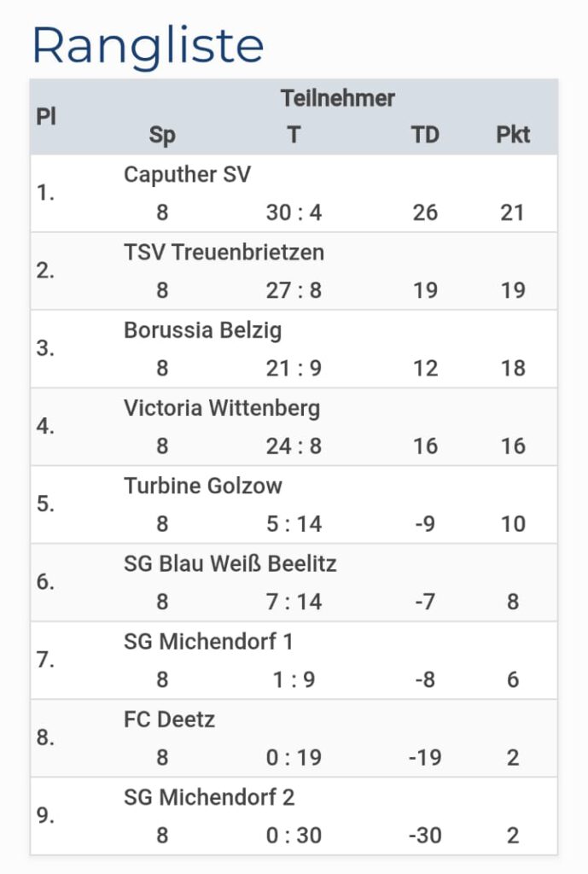Click the TD column header
588x874 pixels.
425,135
